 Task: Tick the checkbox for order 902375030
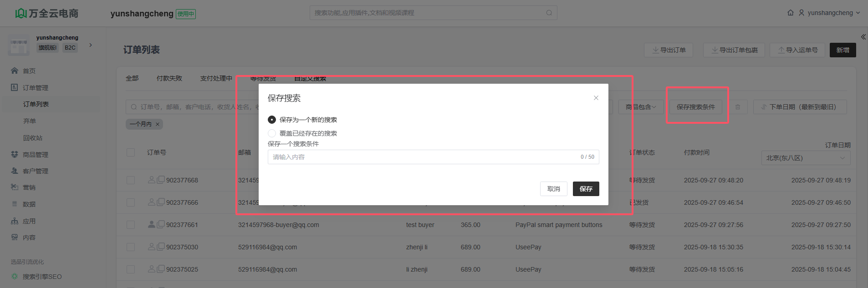(x=131, y=247)
